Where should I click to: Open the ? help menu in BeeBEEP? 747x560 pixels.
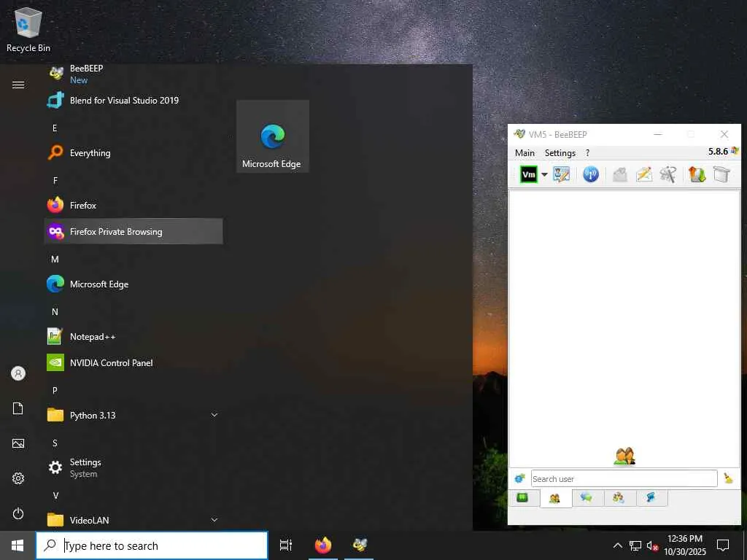[587, 153]
